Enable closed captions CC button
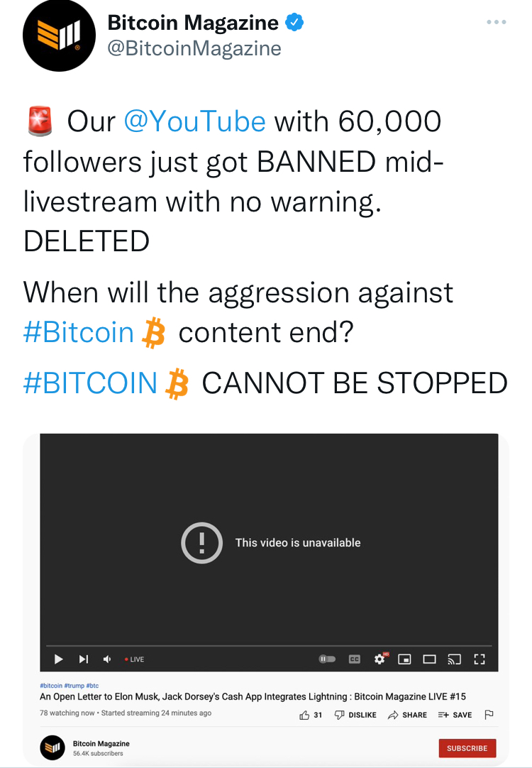 [355, 659]
